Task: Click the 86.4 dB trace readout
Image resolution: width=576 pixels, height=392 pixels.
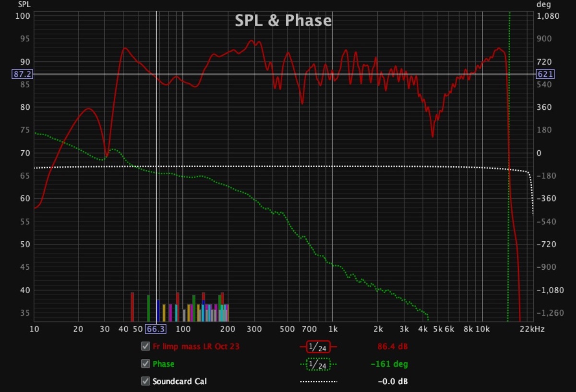Action: pos(392,346)
